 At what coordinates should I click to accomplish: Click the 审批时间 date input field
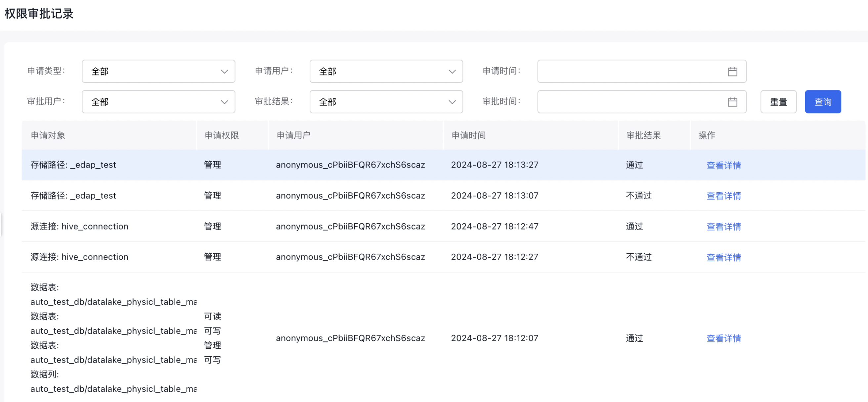(x=641, y=102)
